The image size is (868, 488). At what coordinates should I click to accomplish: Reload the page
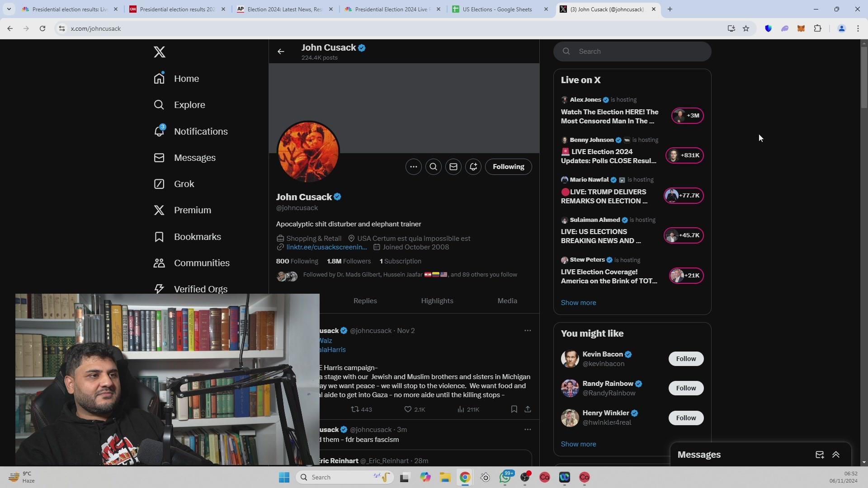point(42,28)
